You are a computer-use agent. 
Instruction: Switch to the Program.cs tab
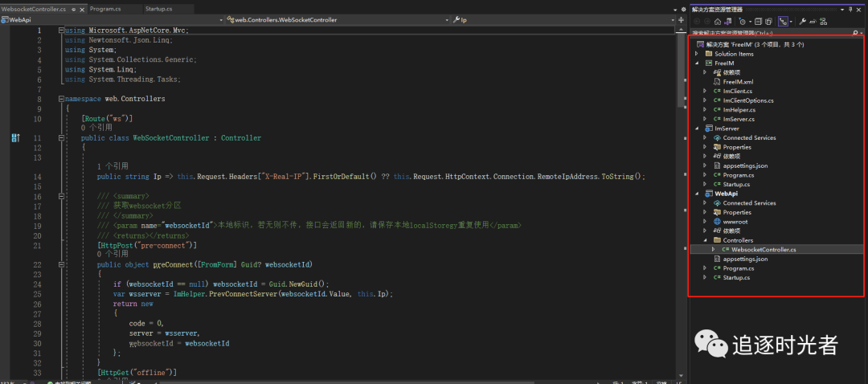(104, 8)
